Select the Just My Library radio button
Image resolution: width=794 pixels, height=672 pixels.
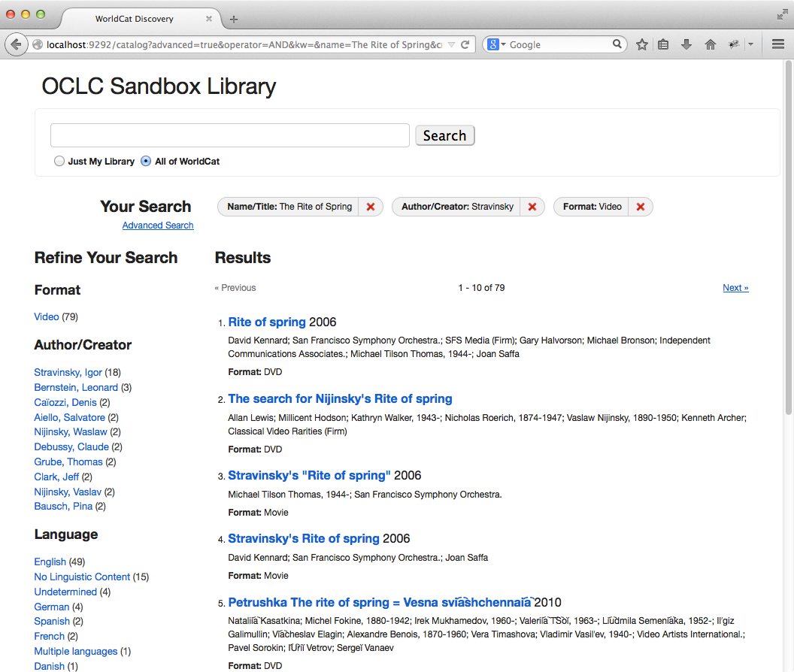[59, 161]
